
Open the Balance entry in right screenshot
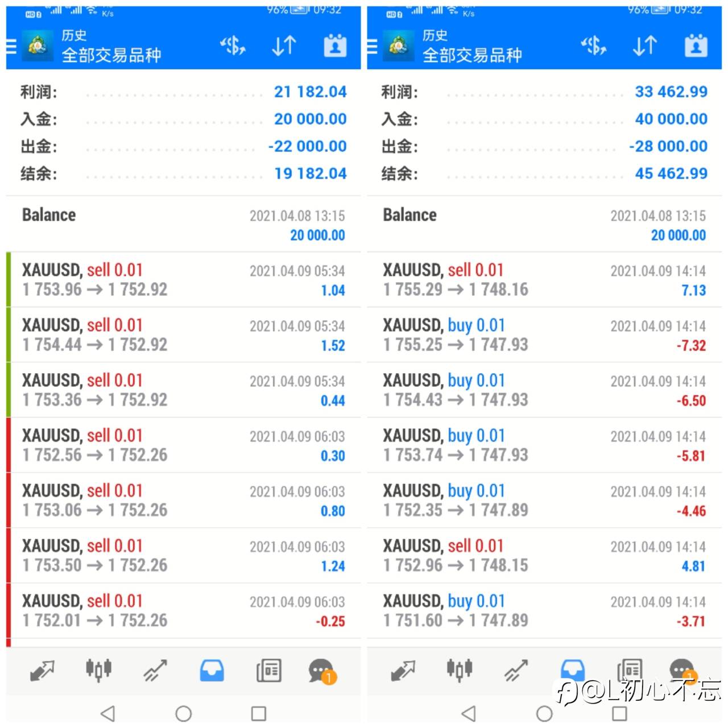click(544, 224)
